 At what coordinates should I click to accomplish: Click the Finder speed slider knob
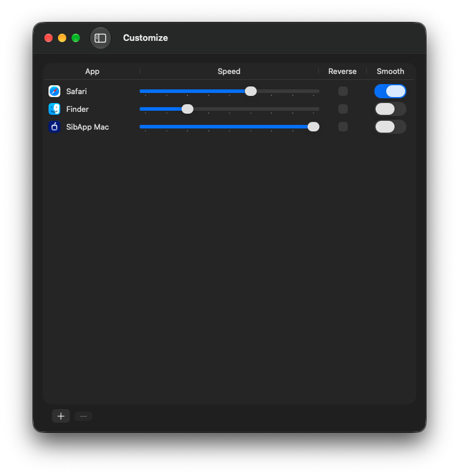(188, 109)
